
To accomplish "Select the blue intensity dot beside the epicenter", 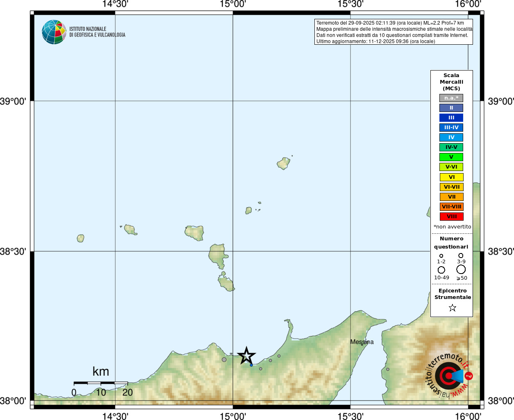I will pyautogui.click(x=251, y=365).
